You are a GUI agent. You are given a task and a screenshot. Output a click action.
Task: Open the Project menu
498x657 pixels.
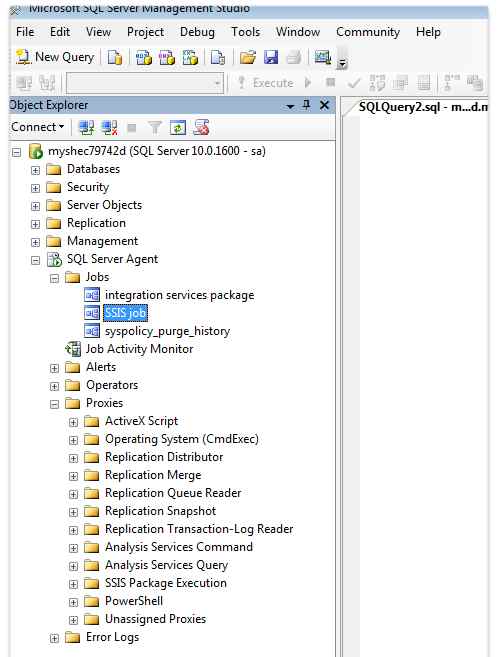click(x=145, y=32)
